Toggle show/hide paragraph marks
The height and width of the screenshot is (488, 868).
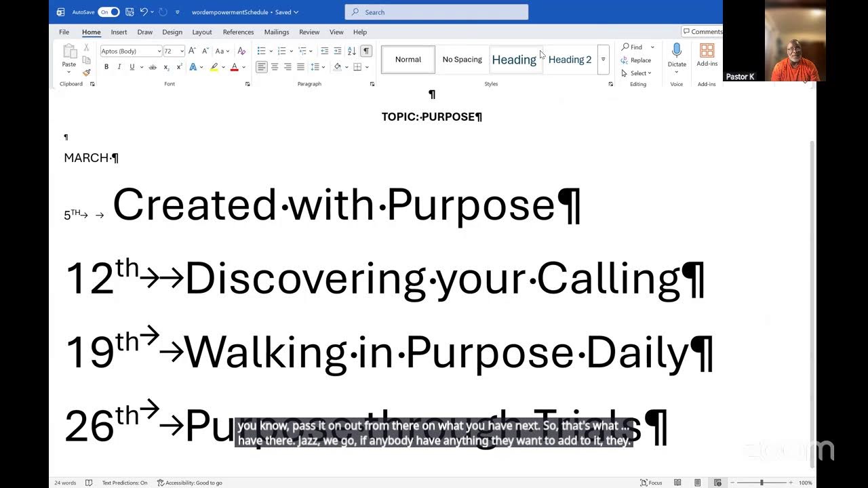click(366, 51)
